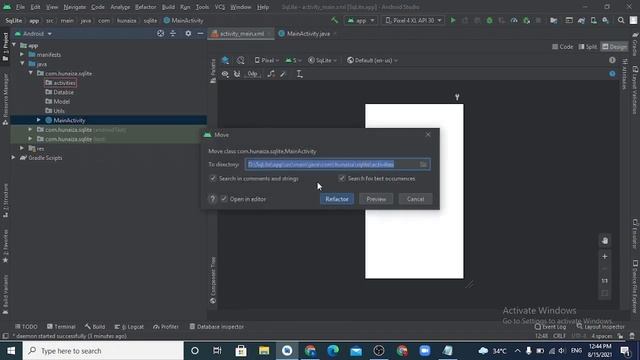Open Zoom app from taskbar

[x=425, y=351]
